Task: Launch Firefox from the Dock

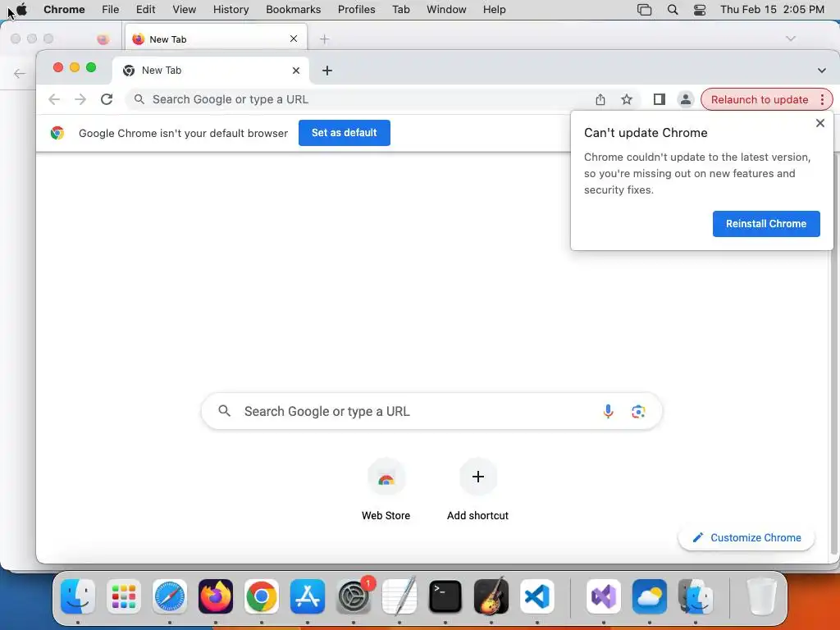Action: (x=216, y=596)
